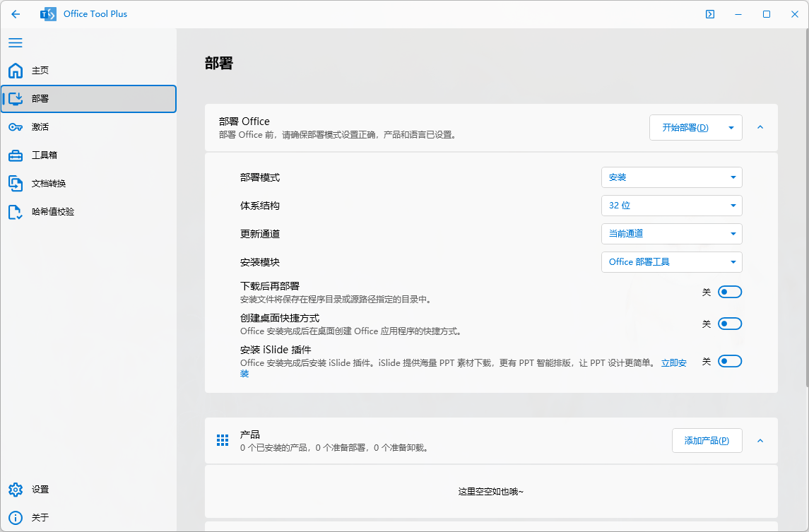
Task: Toggle 创建桌面快捷方式 switch
Action: point(730,324)
